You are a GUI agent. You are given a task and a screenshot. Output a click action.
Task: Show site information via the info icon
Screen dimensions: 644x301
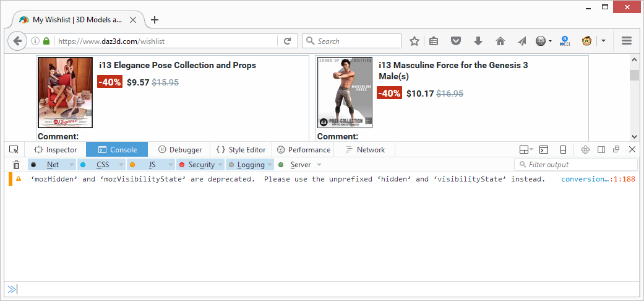coord(35,41)
